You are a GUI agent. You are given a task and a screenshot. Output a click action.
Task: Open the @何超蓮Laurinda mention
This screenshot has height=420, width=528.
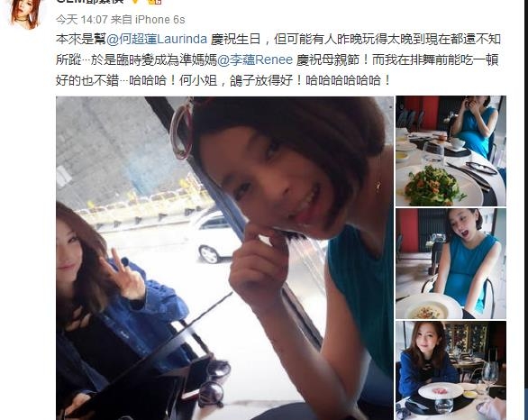tap(157, 40)
